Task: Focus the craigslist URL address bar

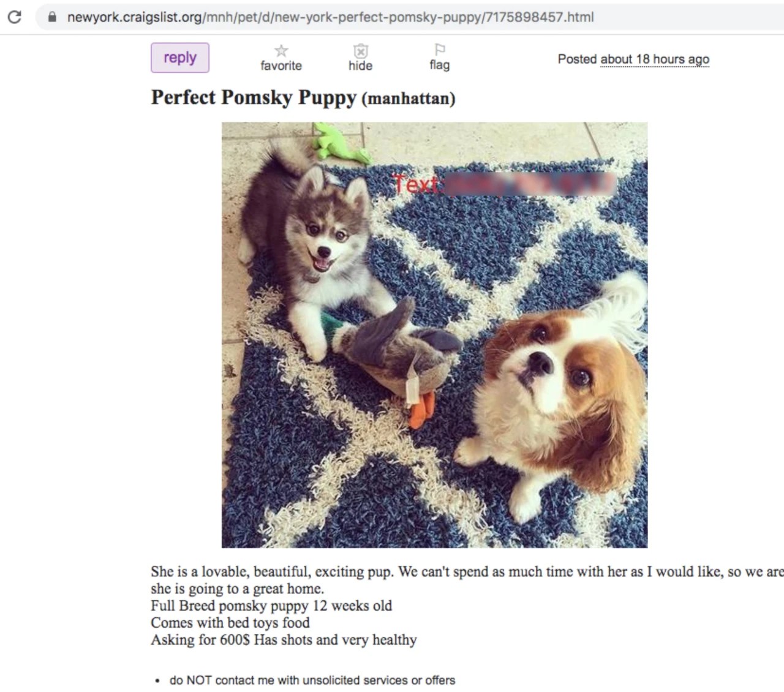Action: pos(331,17)
